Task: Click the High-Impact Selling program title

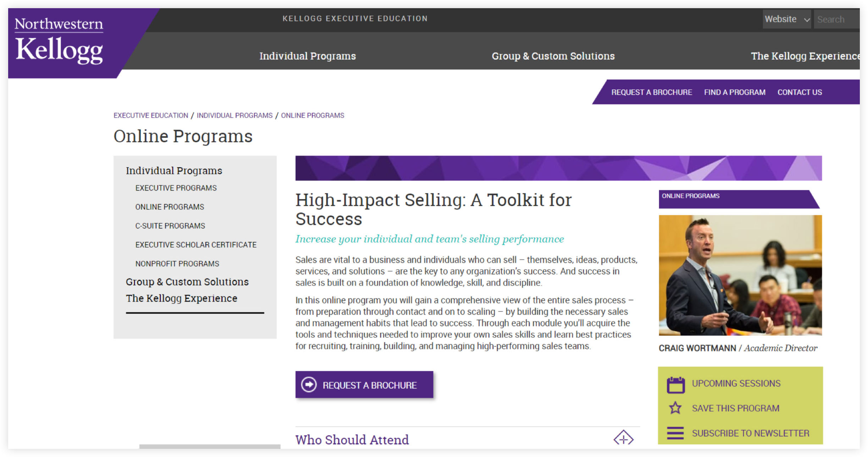Action: (434, 210)
